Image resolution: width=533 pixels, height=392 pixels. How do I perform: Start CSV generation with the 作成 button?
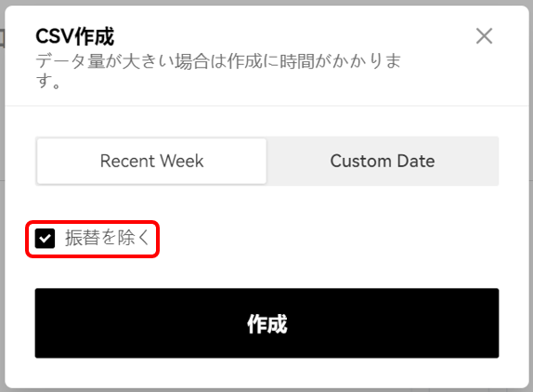click(x=266, y=323)
